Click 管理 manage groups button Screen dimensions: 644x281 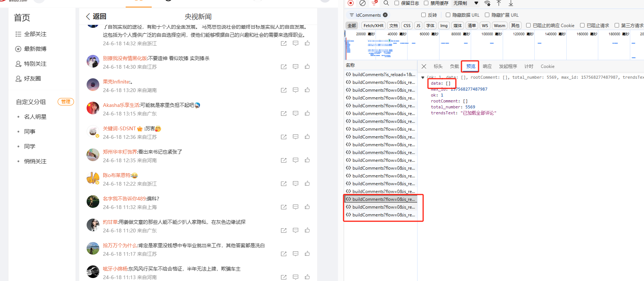point(66,102)
